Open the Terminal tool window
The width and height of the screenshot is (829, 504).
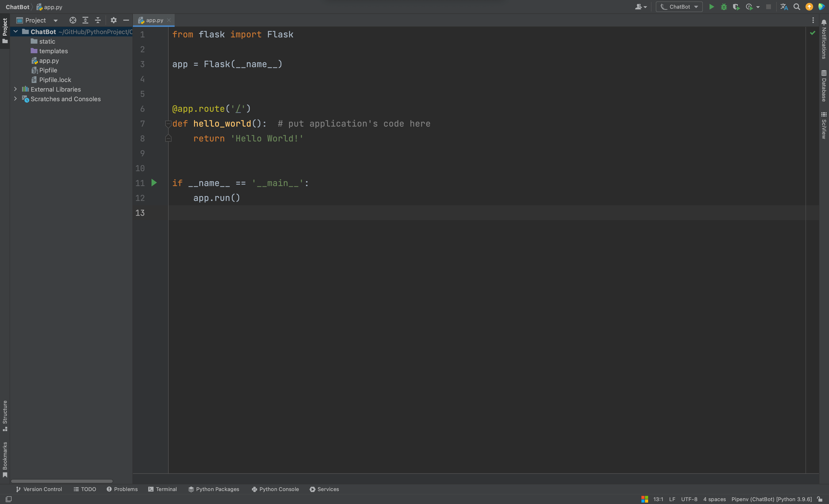coord(162,489)
